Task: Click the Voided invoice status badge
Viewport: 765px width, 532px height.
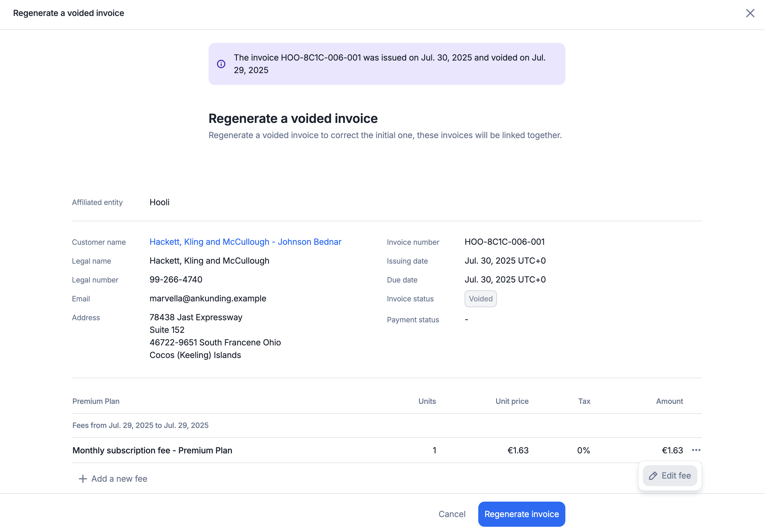Action: click(x=480, y=298)
